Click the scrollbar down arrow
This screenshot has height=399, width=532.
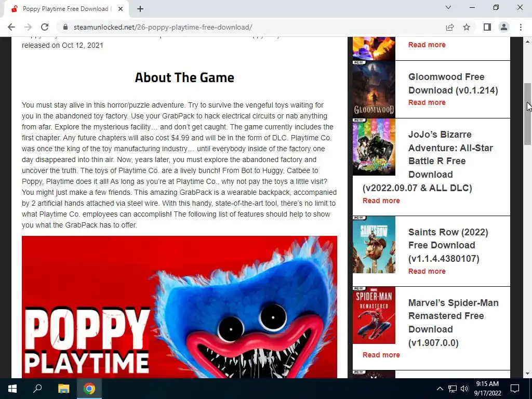click(528, 374)
